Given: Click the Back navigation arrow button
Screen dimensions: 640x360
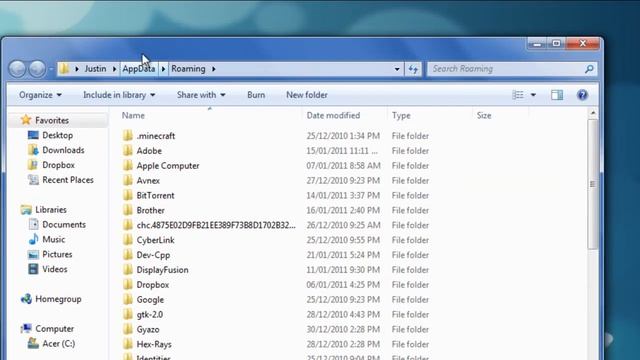Looking at the screenshot, I should [18, 69].
